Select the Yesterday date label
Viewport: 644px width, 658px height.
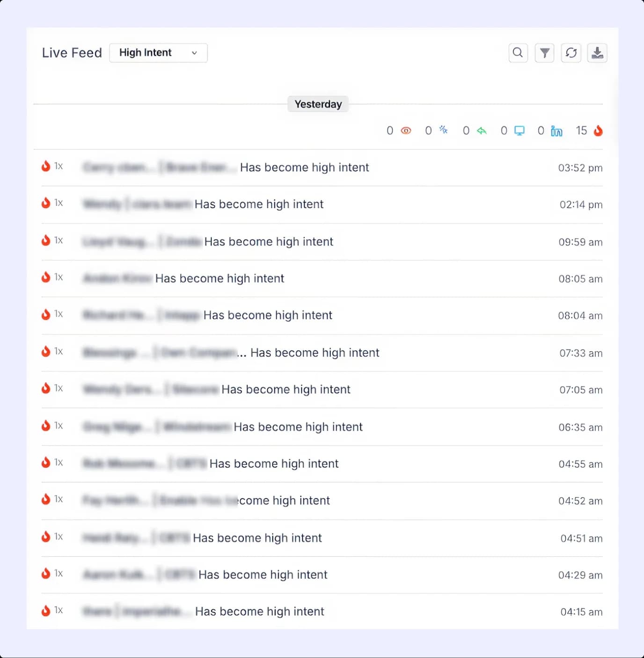coord(318,104)
